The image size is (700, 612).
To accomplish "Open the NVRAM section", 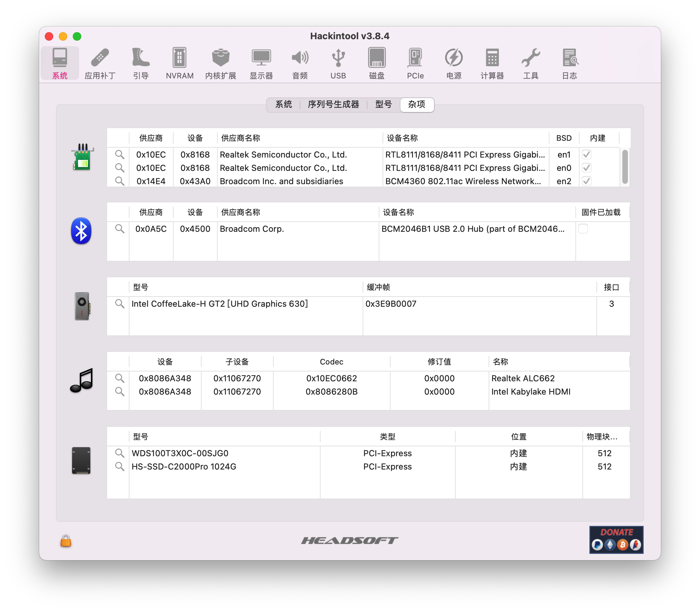I will click(180, 63).
